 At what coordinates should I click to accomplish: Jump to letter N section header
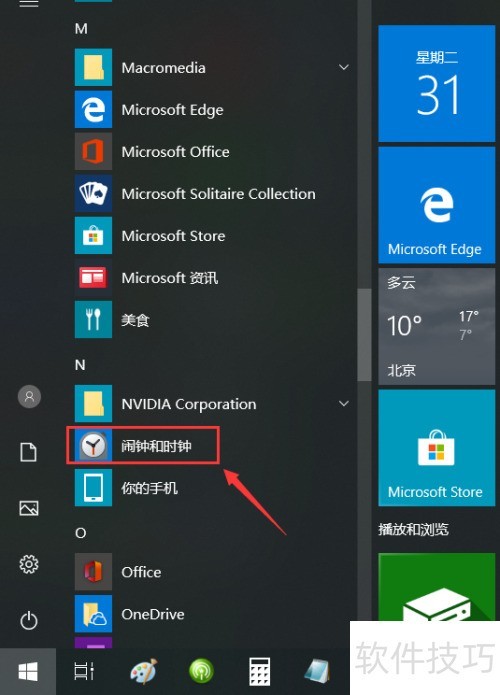(x=80, y=365)
